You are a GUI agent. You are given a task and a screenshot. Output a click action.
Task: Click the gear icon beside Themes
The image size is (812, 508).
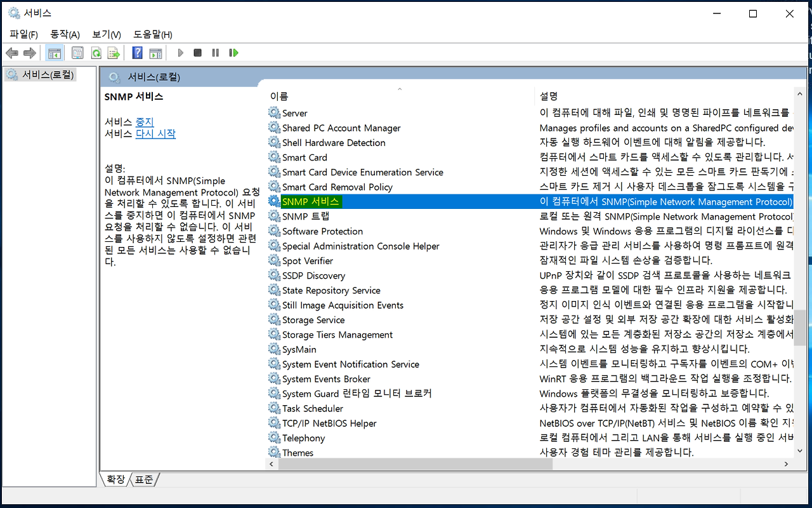pos(274,453)
